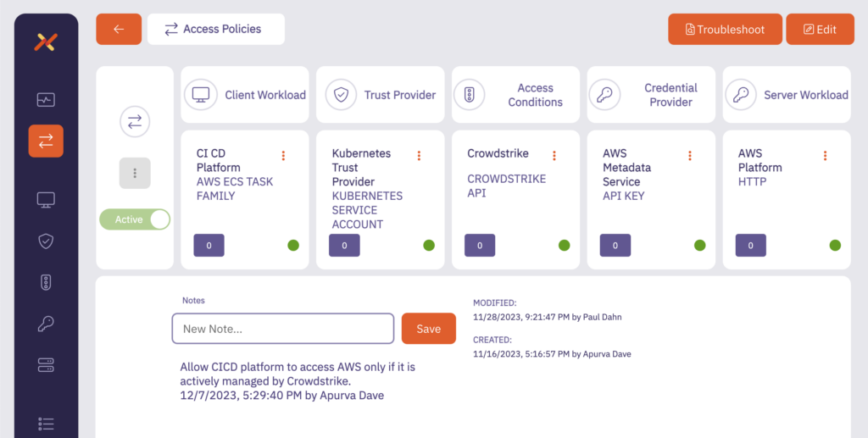Click the New Note text field
868x438 pixels.
(x=282, y=329)
